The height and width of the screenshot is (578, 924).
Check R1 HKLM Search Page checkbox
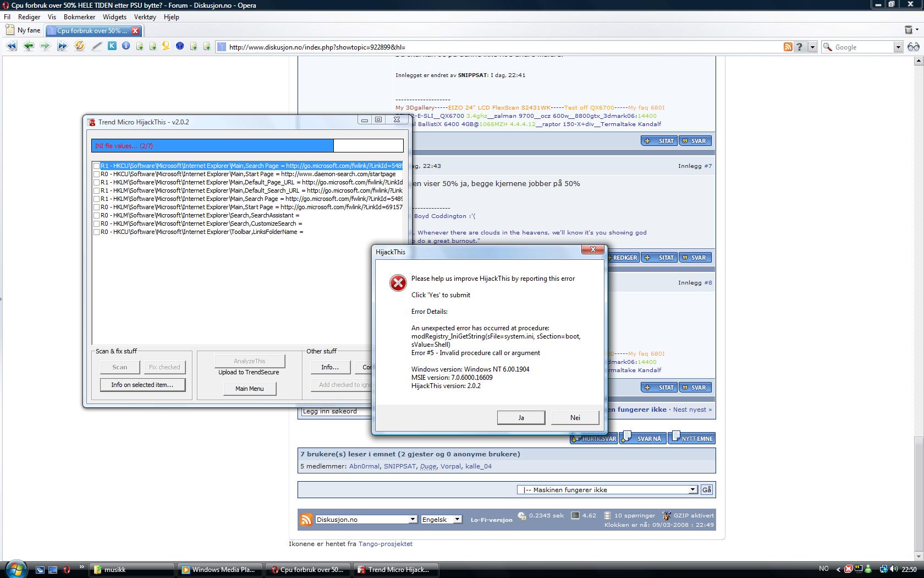tap(97, 199)
